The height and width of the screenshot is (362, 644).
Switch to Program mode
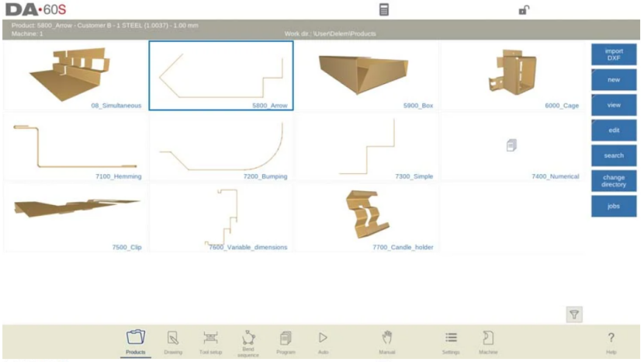tap(286, 341)
